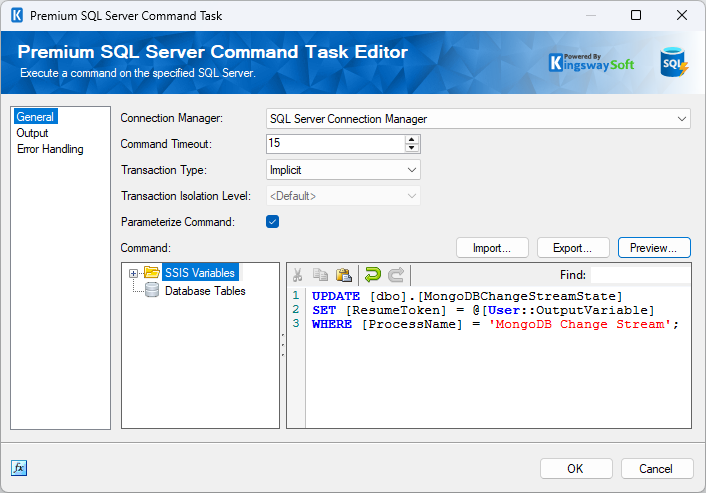
Task: Select the Database Tables tree item
Action: click(x=205, y=291)
